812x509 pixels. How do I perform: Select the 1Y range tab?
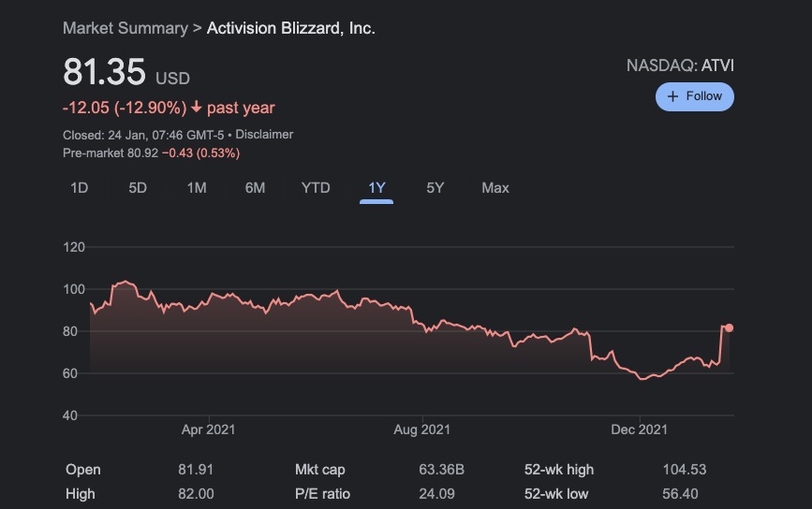click(376, 188)
